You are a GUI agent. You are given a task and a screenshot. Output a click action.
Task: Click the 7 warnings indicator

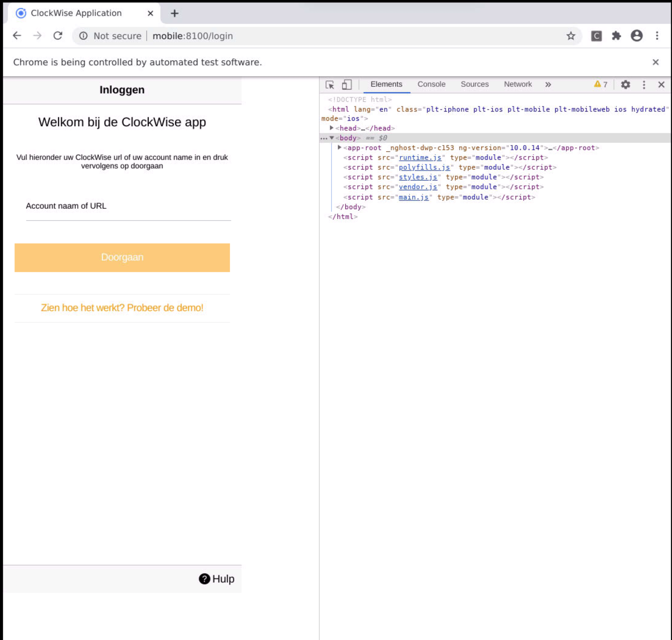[x=601, y=85]
